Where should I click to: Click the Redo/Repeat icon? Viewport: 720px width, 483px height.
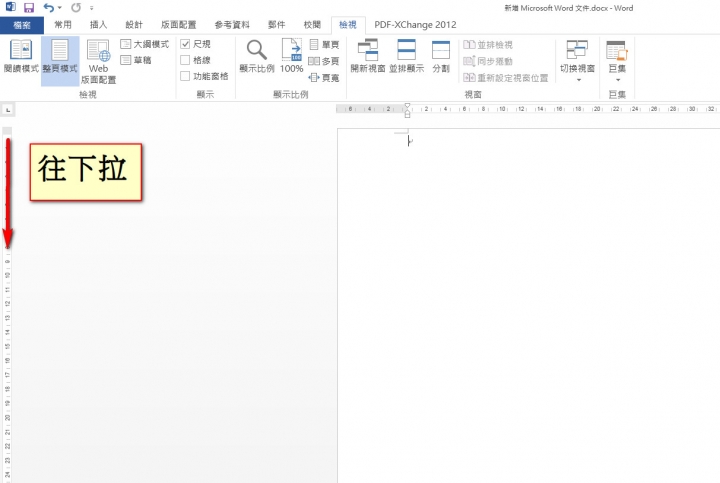76,7
